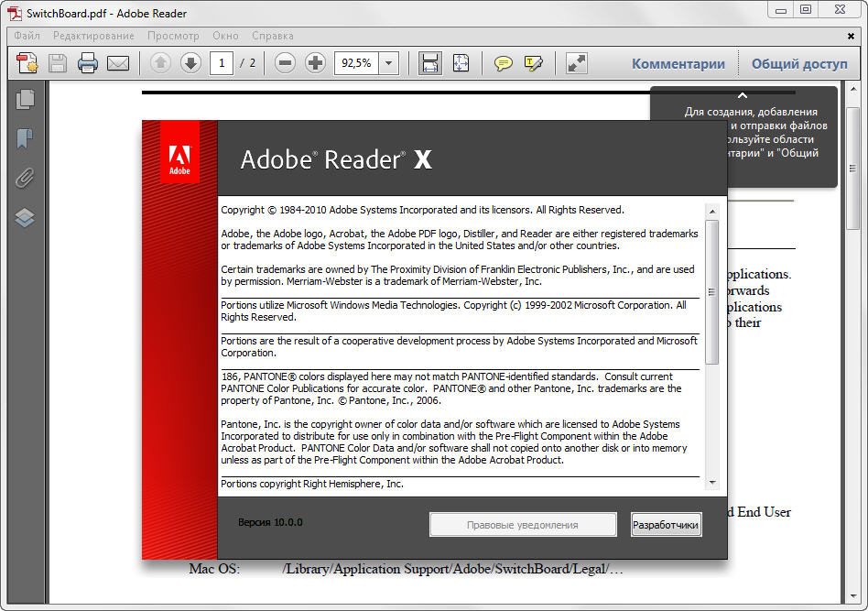Send file via the email envelope icon

pyautogui.click(x=118, y=63)
